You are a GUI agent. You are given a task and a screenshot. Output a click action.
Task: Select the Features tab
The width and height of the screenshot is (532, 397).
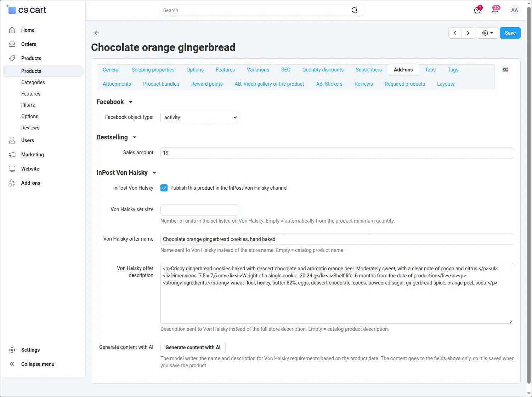pyautogui.click(x=225, y=70)
